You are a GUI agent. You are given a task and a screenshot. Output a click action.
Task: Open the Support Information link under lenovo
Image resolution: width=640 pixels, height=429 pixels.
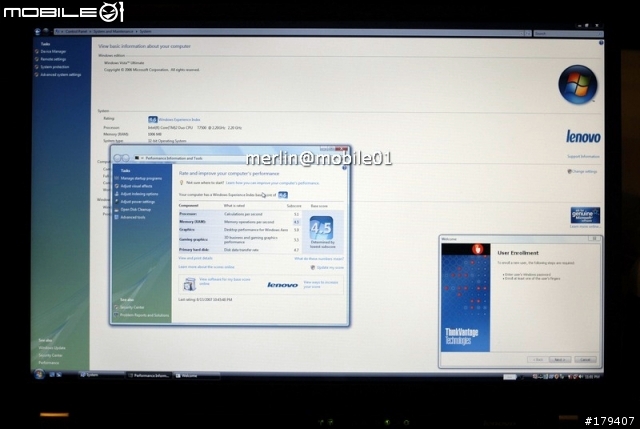[583, 156]
